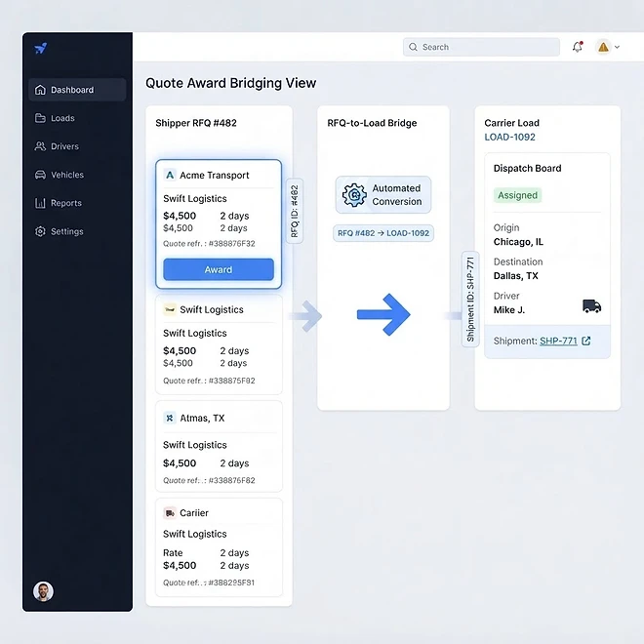Click the Shipper RFQ #482 heading
Screen dimensions: 644x644
click(196, 123)
